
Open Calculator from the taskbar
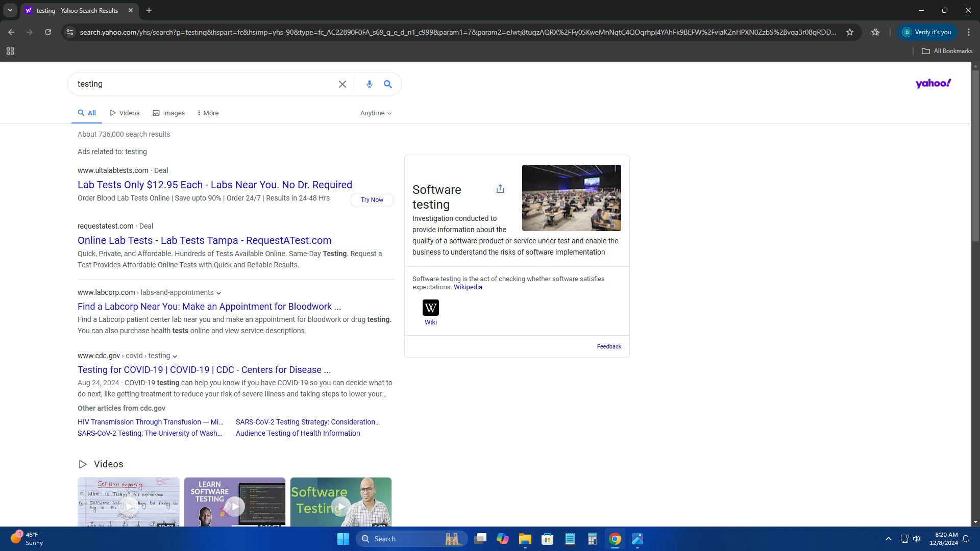pos(593,539)
